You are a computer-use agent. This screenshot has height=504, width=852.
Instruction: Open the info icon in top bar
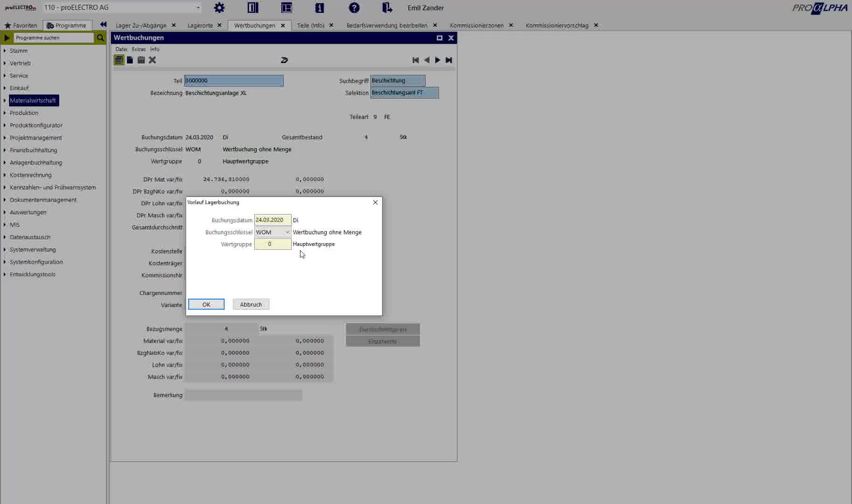point(320,8)
